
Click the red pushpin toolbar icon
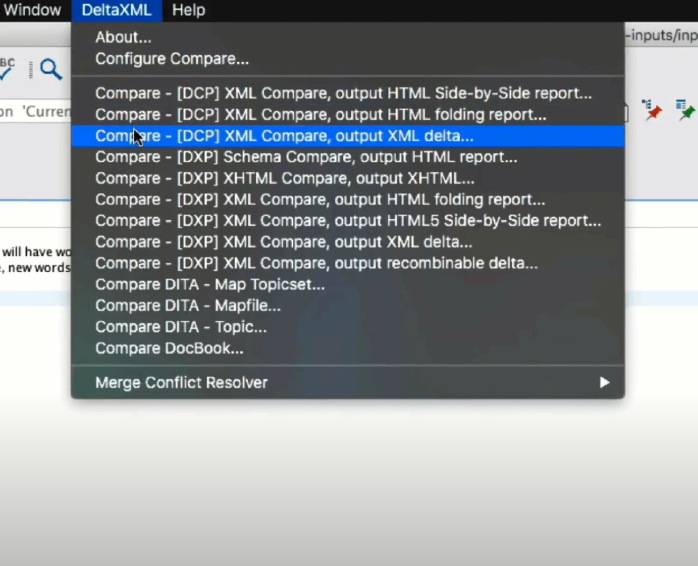652,109
